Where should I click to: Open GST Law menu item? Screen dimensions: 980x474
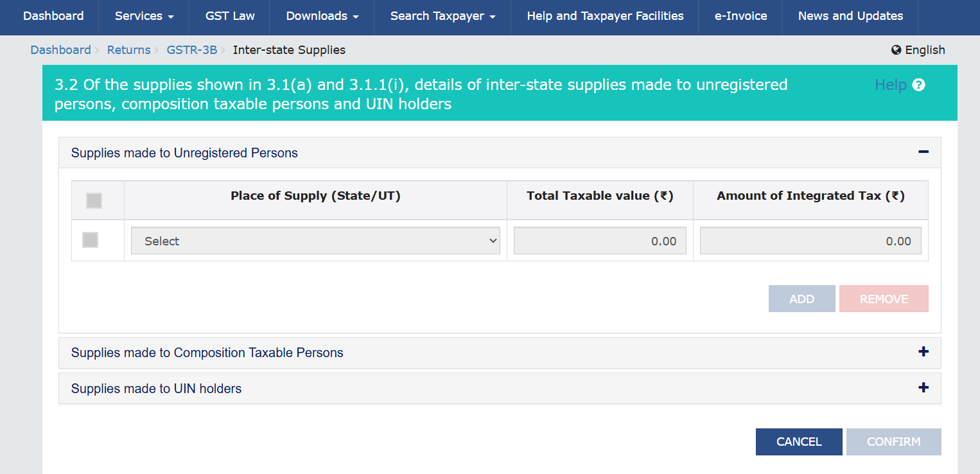(230, 17)
